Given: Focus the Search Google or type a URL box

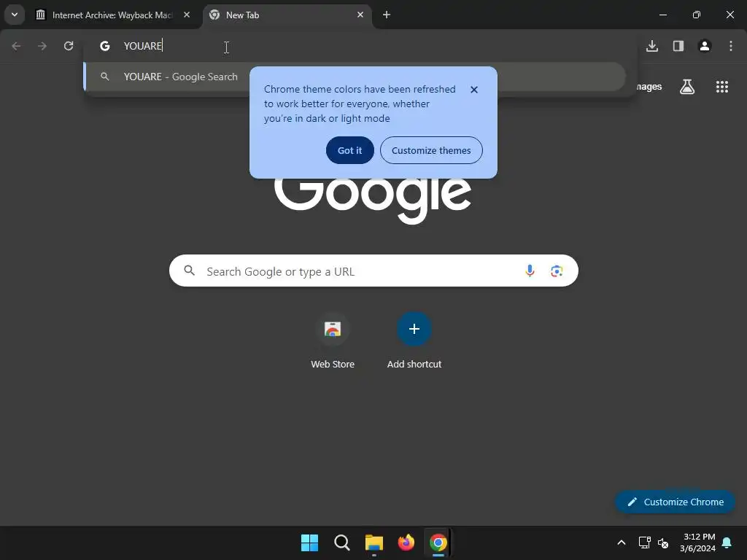Looking at the screenshot, I should [373, 271].
